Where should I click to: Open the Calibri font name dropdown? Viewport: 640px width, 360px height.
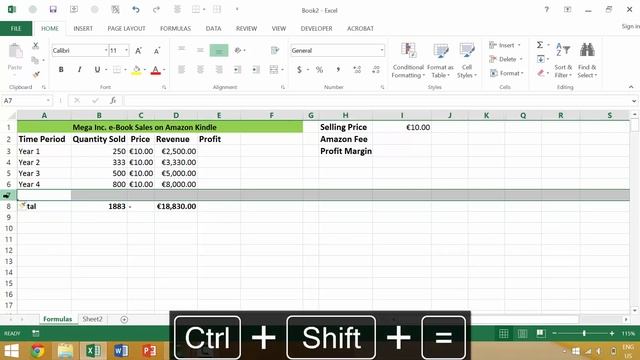pos(106,51)
